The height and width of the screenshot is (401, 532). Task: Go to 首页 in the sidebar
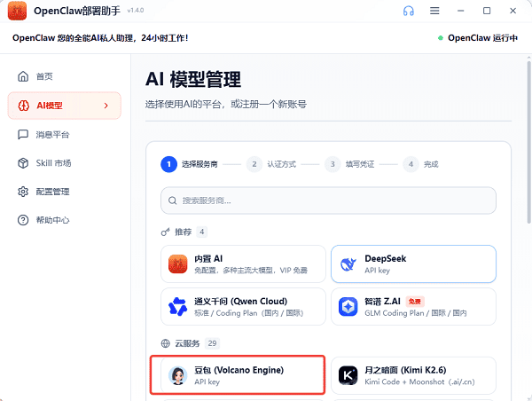tap(65, 76)
